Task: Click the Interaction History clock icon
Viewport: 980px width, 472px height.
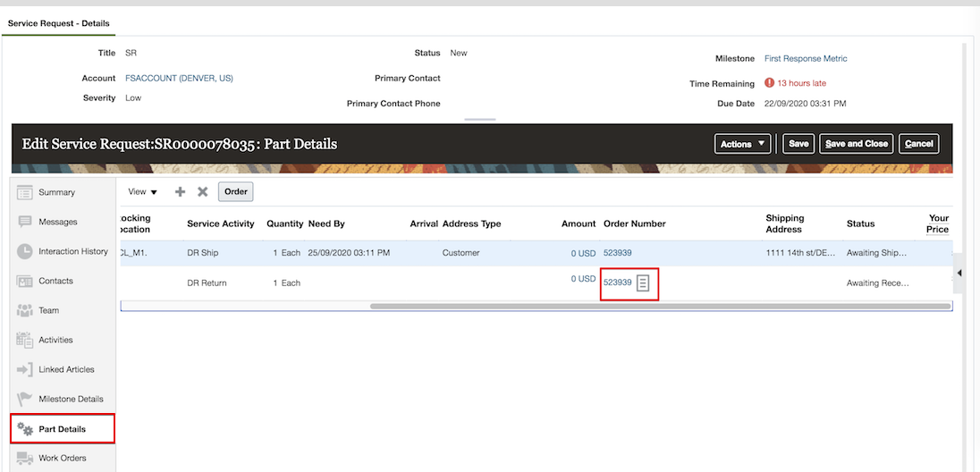Action: click(x=25, y=251)
